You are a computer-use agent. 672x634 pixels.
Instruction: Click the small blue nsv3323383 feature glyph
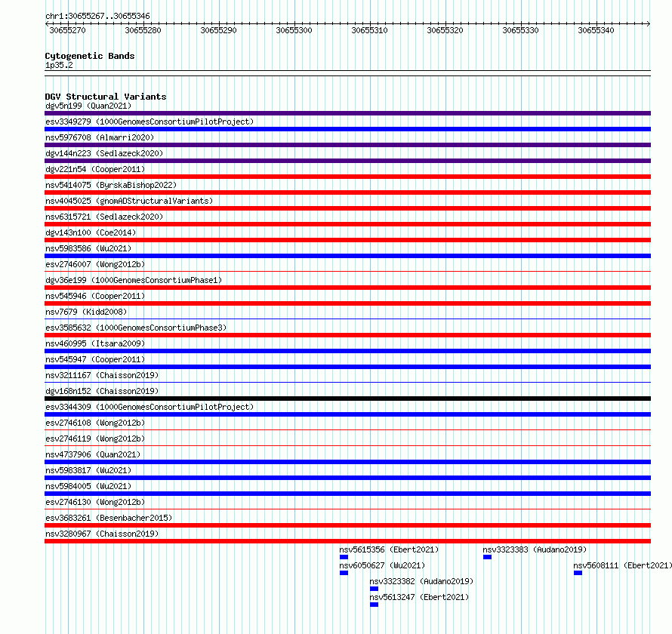(x=487, y=557)
